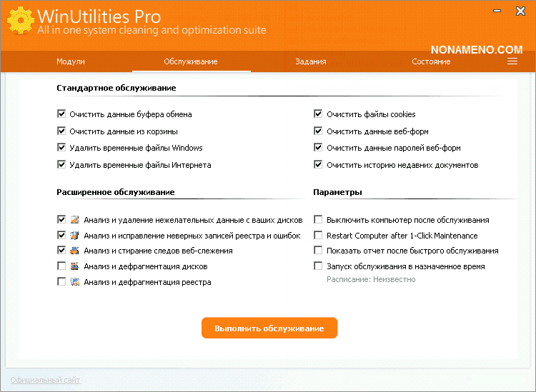The width and height of the screenshot is (536, 392).
Task: Enable 'Запуск обслуживания в назначенное время'
Action: (319, 266)
